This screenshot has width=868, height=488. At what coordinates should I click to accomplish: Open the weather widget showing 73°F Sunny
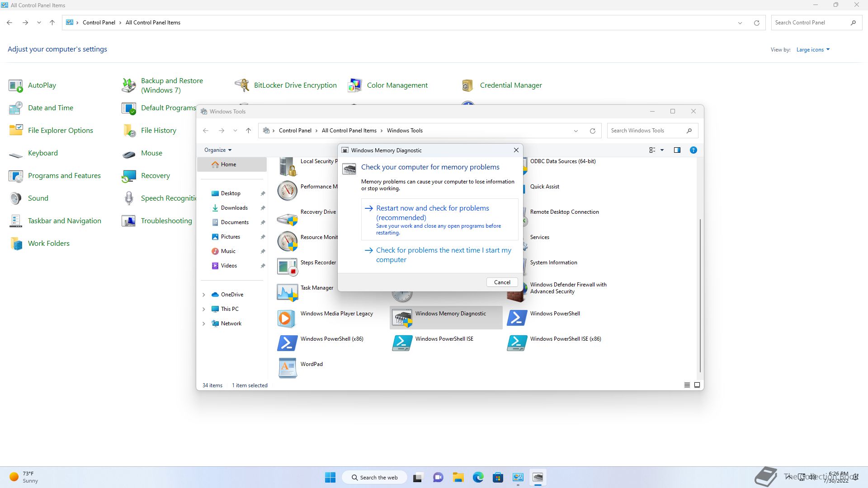pos(24,477)
